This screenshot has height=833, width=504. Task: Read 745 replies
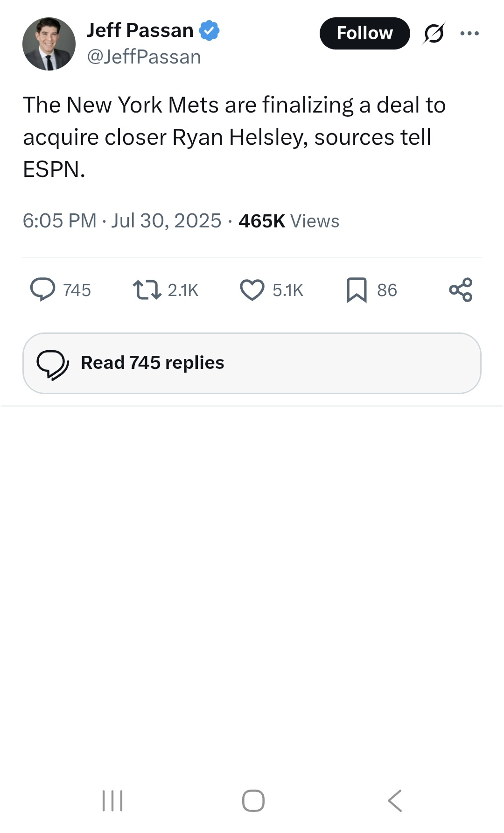pyautogui.click(x=152, y=362)
